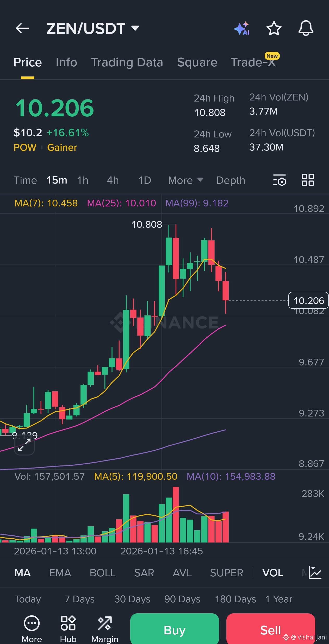
Task: Add ZEN/USDT to favorites star
Action: (x=274, y=28)
